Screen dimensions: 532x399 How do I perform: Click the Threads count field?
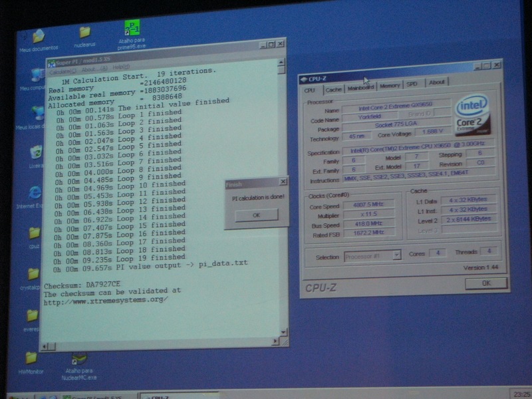(x=489, y=251)
